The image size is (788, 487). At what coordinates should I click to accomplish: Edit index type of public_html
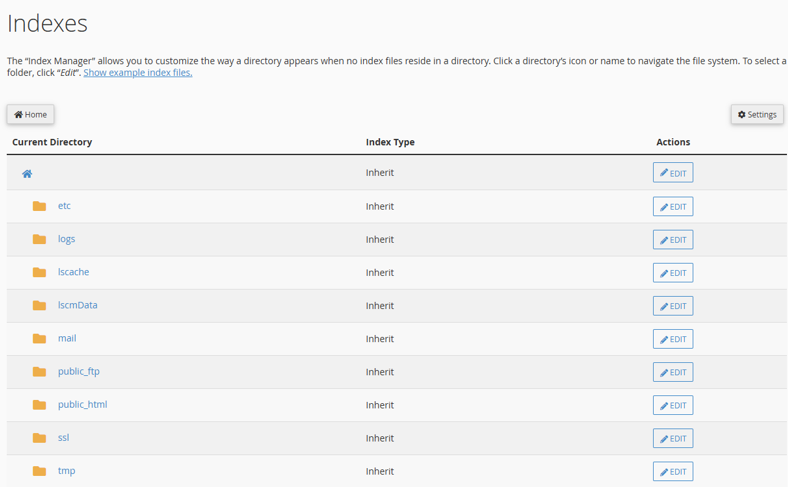[672, 406]
